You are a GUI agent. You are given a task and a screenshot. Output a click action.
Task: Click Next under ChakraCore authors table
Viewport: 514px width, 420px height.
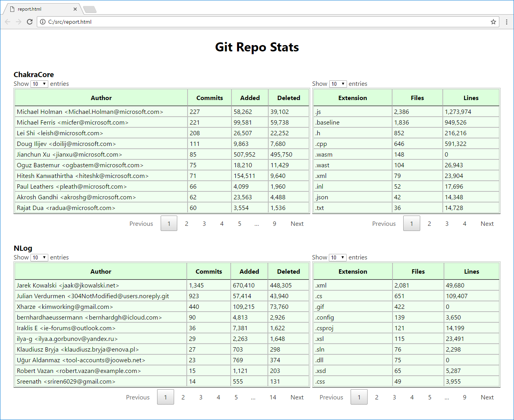point(297,223)
